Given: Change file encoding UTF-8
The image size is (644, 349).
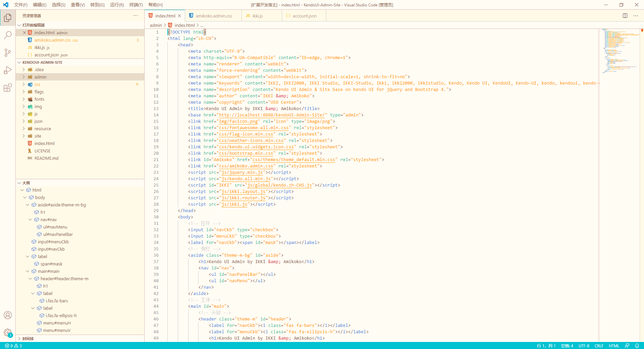Looking at the screenshot, I should click(584, 346).
